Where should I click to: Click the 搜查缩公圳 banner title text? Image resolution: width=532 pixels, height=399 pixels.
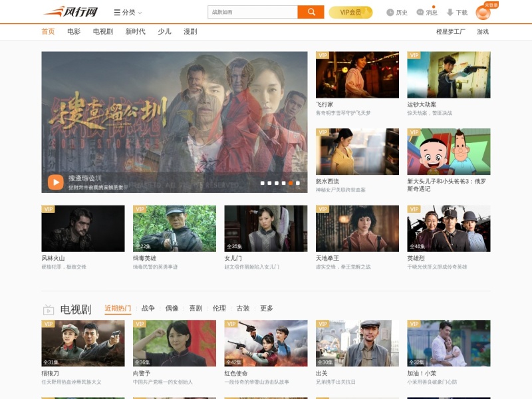point(85,178)
